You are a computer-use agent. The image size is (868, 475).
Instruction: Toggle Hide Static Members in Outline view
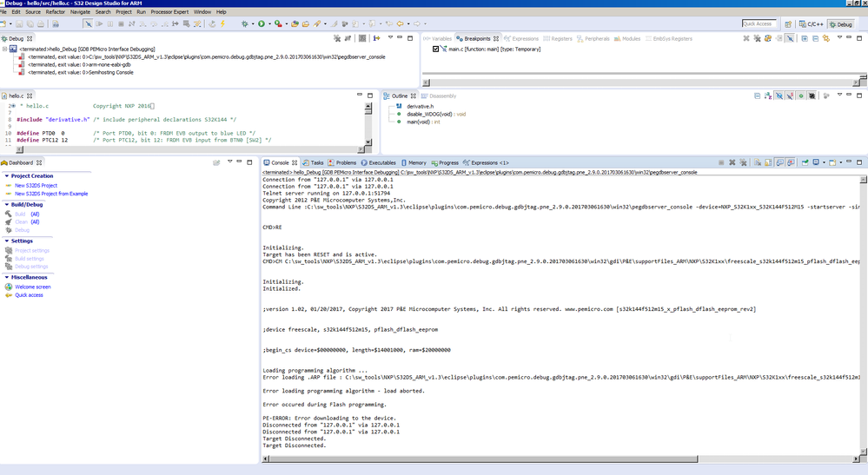pos(790,96)
